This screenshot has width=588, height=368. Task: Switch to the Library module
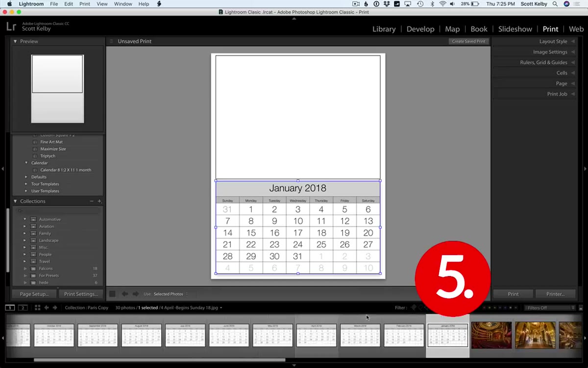click(x=384, y=29)
